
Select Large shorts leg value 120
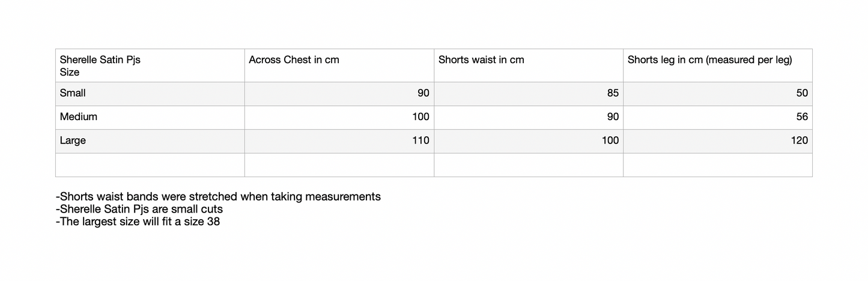pyautogui.click(x=799, y=140)
